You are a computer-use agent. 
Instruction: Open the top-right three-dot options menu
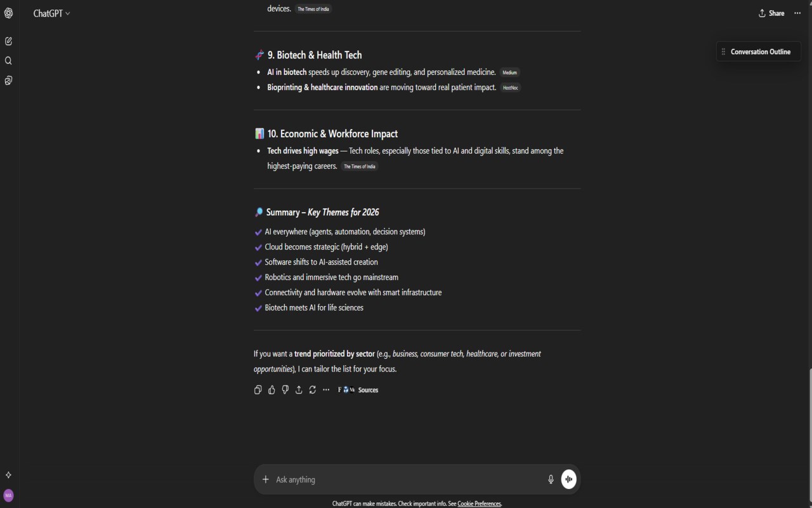(797, 13)
